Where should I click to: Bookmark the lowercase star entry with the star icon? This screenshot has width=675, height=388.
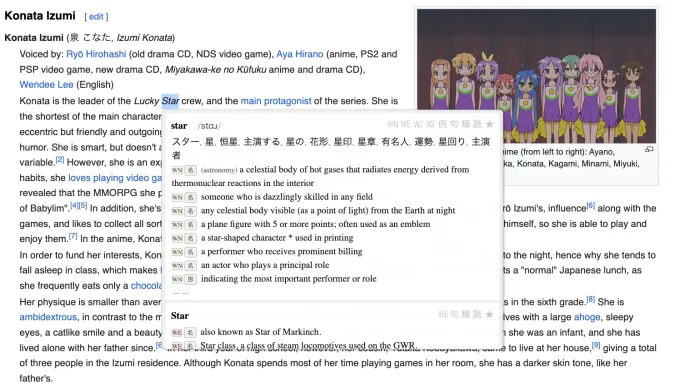489,124
